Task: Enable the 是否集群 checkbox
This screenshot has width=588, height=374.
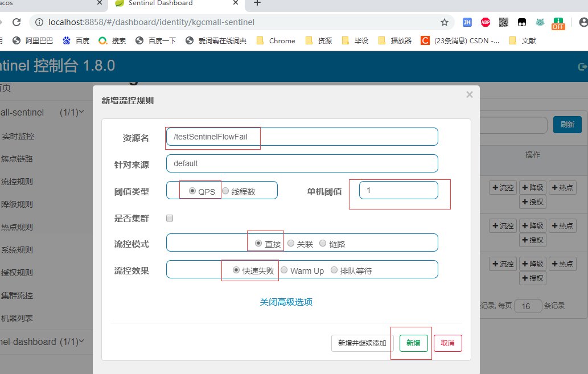Action: pyautogui.click(x=170, y=218)
